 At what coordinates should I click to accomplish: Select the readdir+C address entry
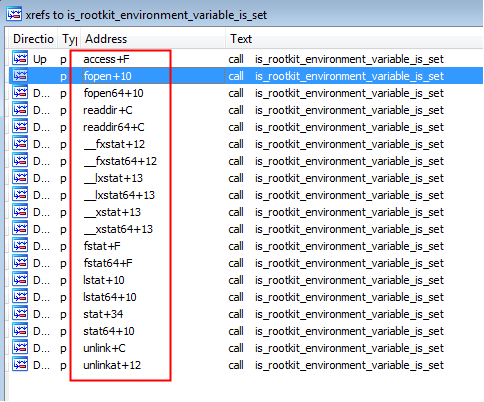click(107, 110)
